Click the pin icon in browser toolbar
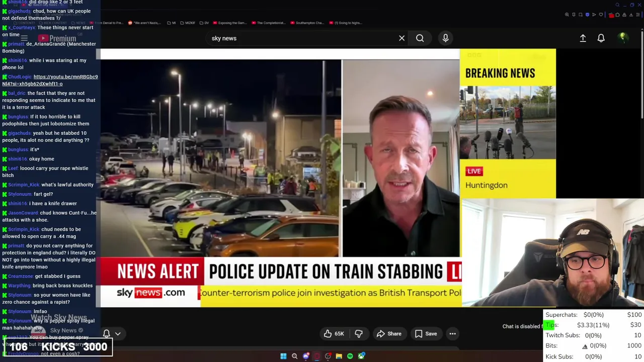 [x=574, y=15]
